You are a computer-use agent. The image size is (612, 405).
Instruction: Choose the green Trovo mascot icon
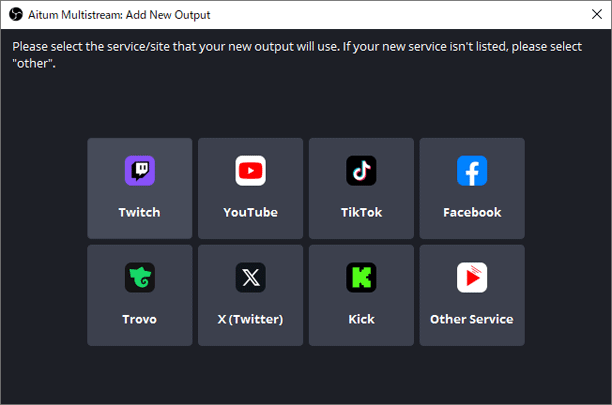(x=140, y=277)
